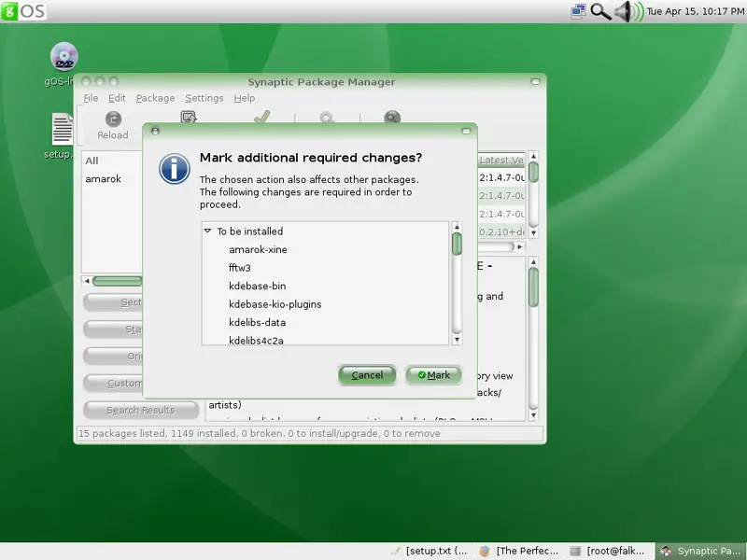Click the clock showing Tue Apr 15

click(695, 11)
